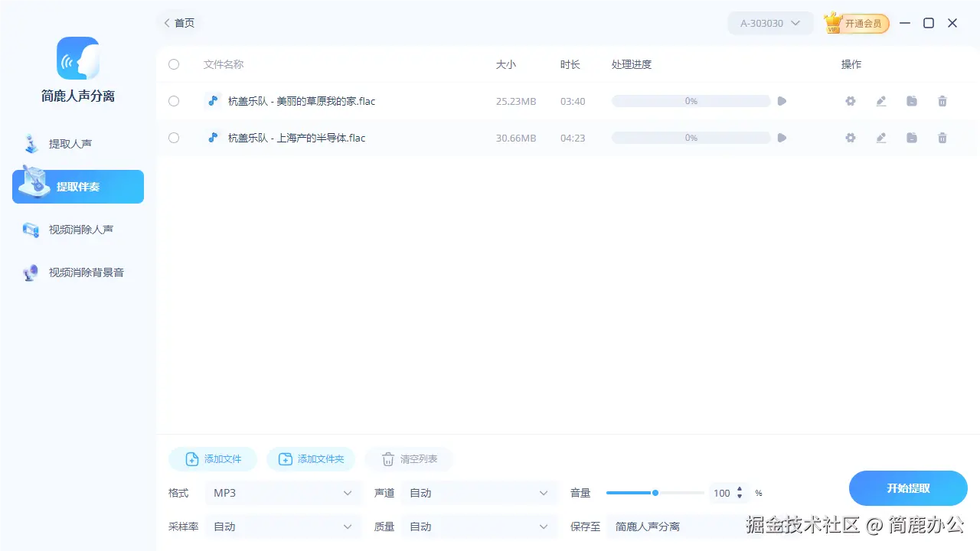
Task: Open the A-303030 account dropdown
Action: (769, 23)
